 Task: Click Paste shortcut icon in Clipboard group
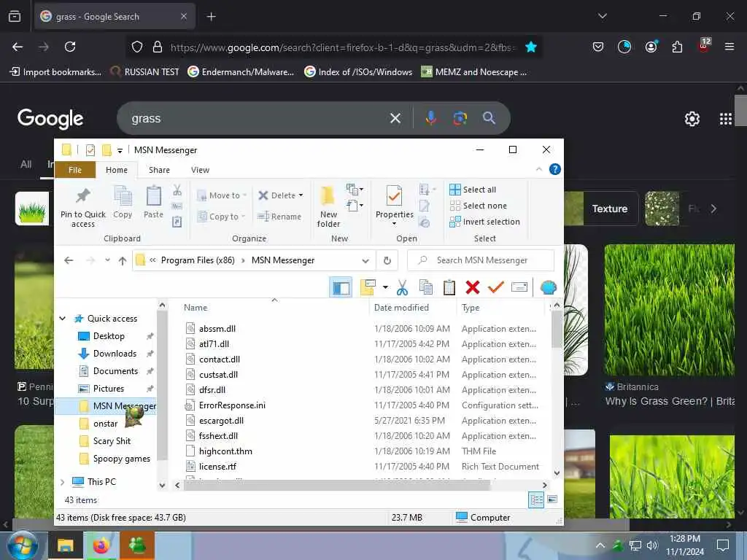click(177, 222)
